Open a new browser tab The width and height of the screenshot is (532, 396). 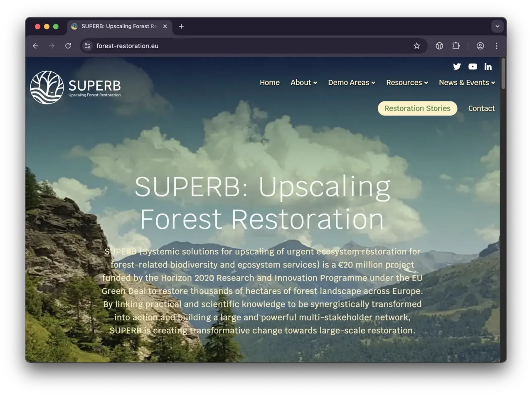pos(181,27)
